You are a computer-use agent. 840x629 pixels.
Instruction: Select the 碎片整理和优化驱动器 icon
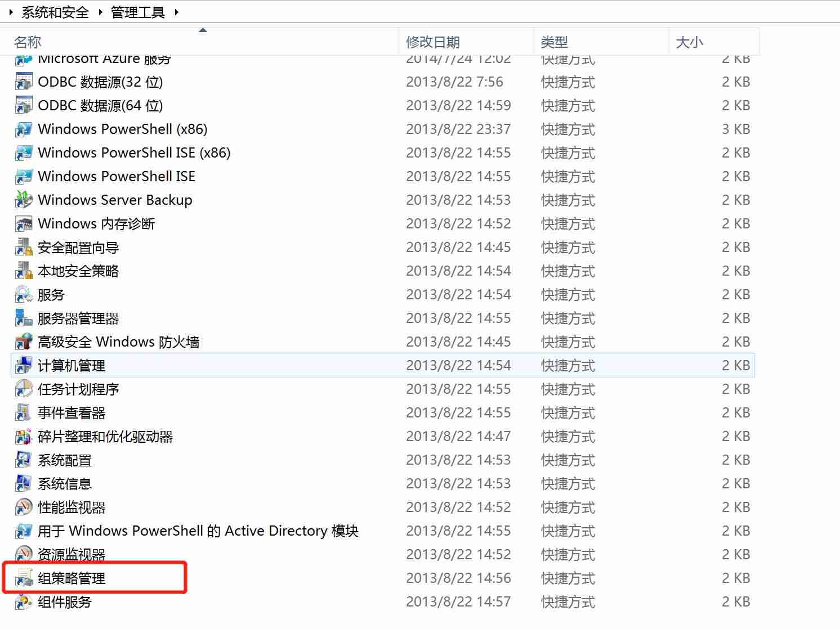coord(24,437)
